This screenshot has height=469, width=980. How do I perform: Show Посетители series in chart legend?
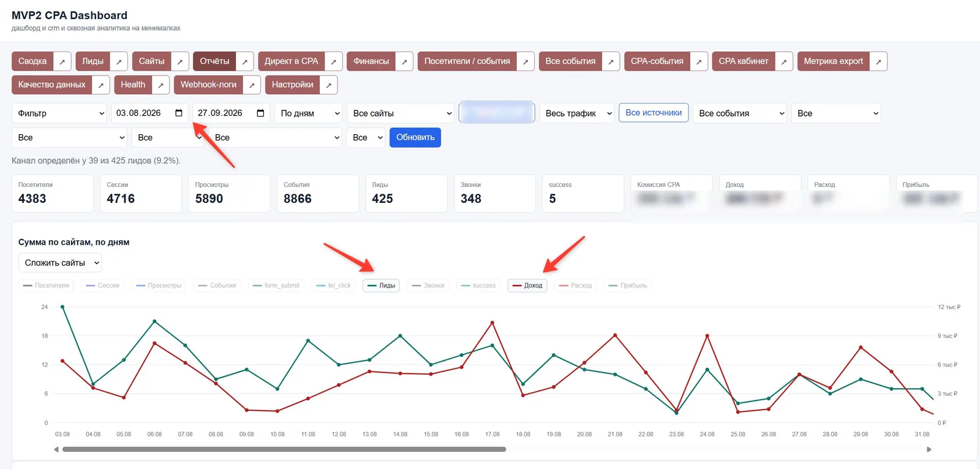pyautogui.click(x=46, y=285)
